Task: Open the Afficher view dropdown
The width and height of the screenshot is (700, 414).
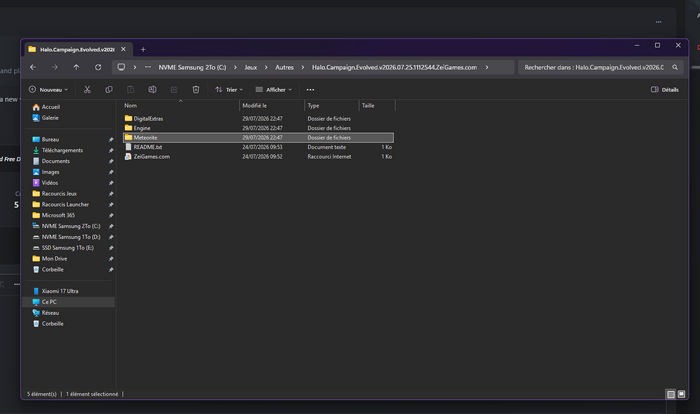Action: pos(274,90)
